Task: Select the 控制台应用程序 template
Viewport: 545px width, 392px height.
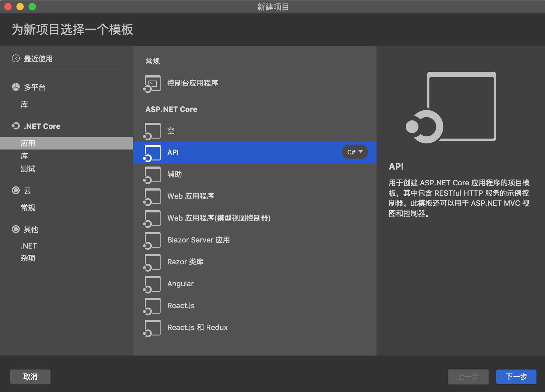Action: [x=193, y=83]
